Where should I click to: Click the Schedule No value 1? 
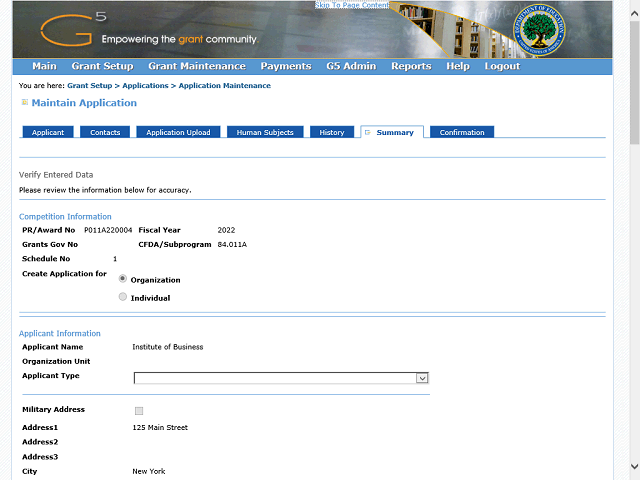(115, 259)
